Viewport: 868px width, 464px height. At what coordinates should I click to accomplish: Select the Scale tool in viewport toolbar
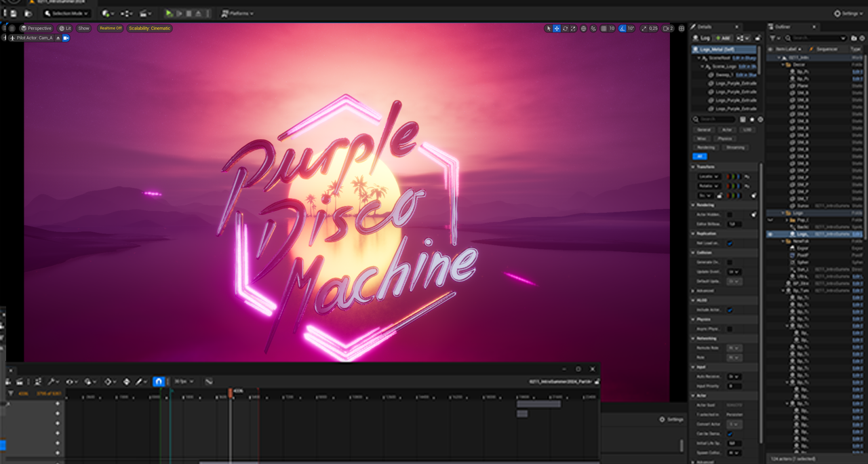click(572, 28)
